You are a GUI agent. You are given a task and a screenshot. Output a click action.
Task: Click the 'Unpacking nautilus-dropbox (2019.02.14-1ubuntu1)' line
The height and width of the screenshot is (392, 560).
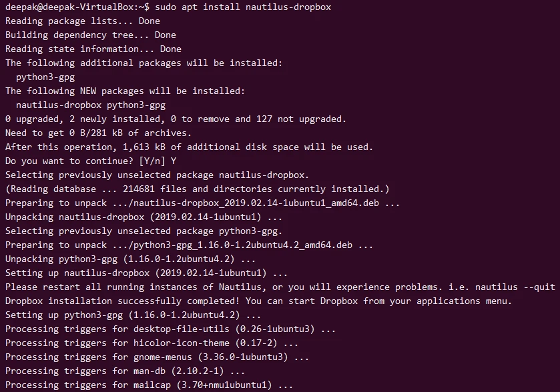coord(144,217)
